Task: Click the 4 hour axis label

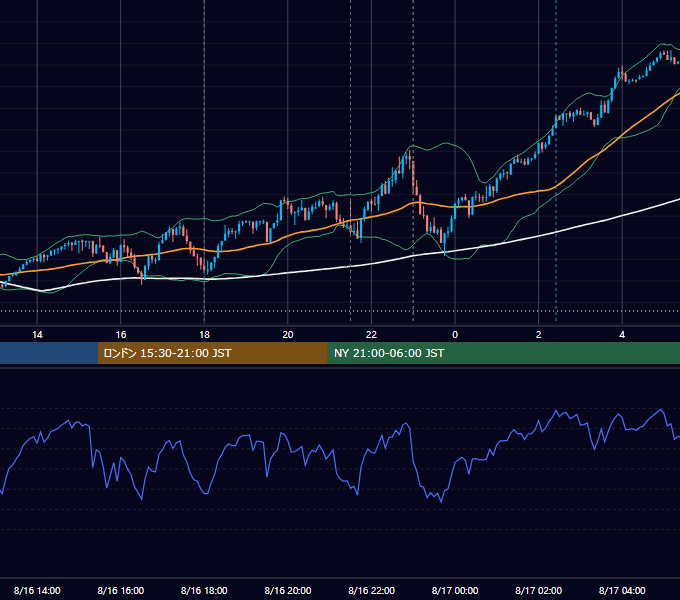Action: [x=622, y=335]
